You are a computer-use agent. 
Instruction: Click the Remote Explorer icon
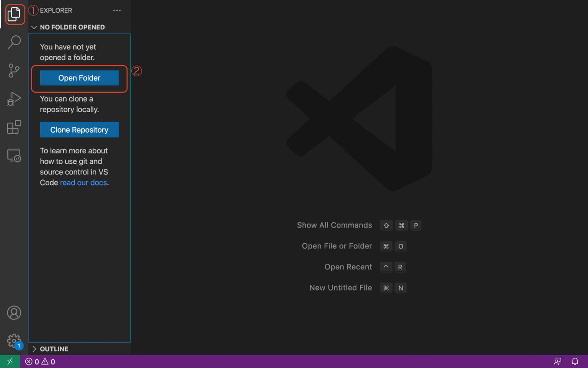(x=15, y=156)
